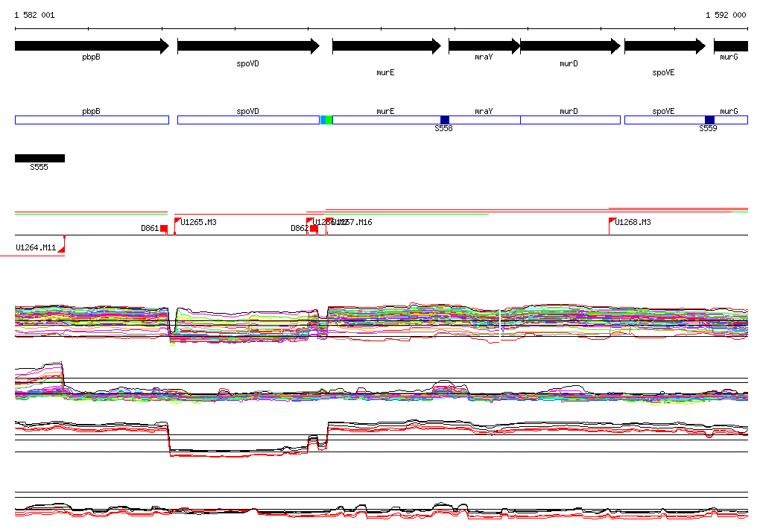
Task: Click the D862 label text
Action: click(x=300, y=228)
